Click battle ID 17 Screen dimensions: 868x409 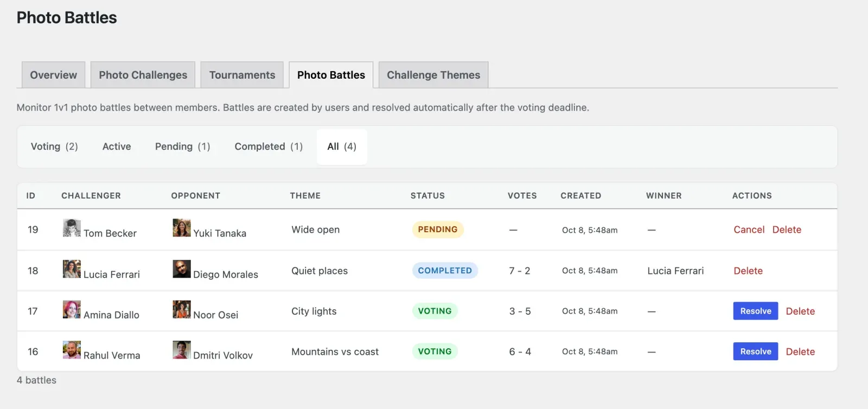coord(33,311)
